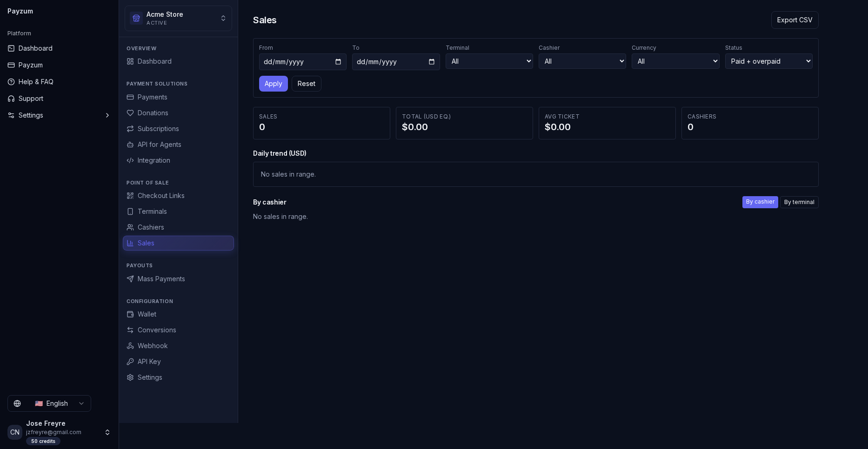Open the Support link
Image resolution: width=868 pixels, height=449 pixels.
59,99
